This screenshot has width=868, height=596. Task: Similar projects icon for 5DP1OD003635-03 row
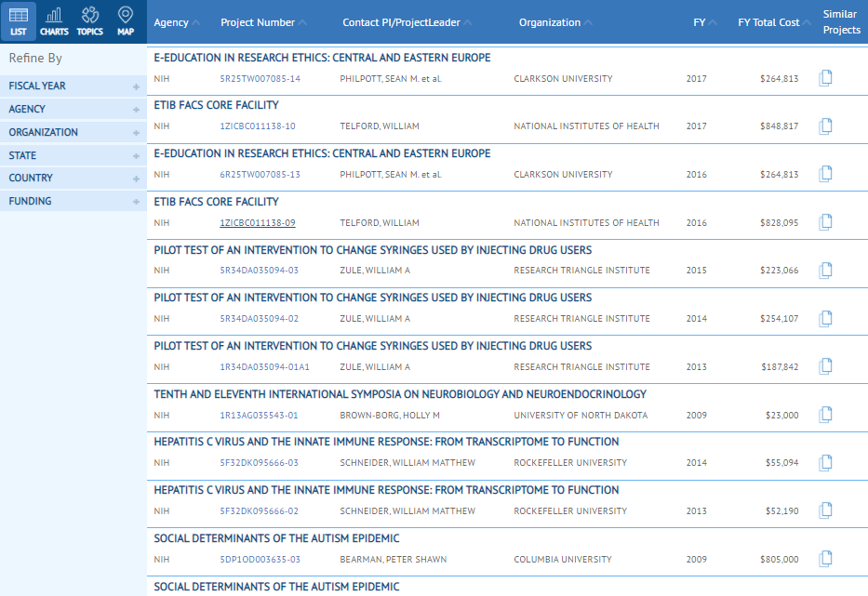pyautogui.click(x=825, y=559)
